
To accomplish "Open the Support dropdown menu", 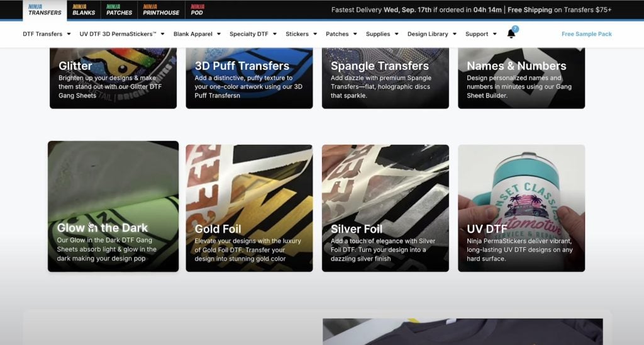I will tap(480, 34).
